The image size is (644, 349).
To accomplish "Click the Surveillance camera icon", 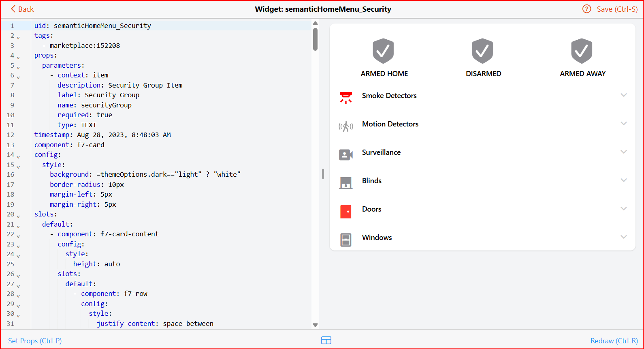I will pyautogui.click(x=345, y=154).
